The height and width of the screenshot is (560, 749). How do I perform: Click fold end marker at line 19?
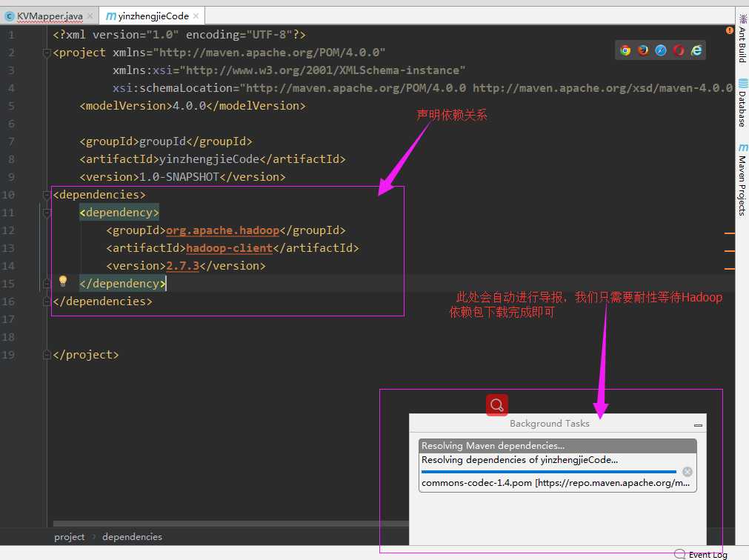(47, 355)
